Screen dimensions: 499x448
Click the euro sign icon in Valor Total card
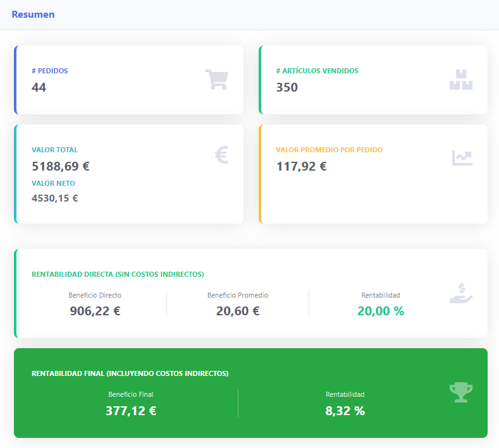pos(221,155)
